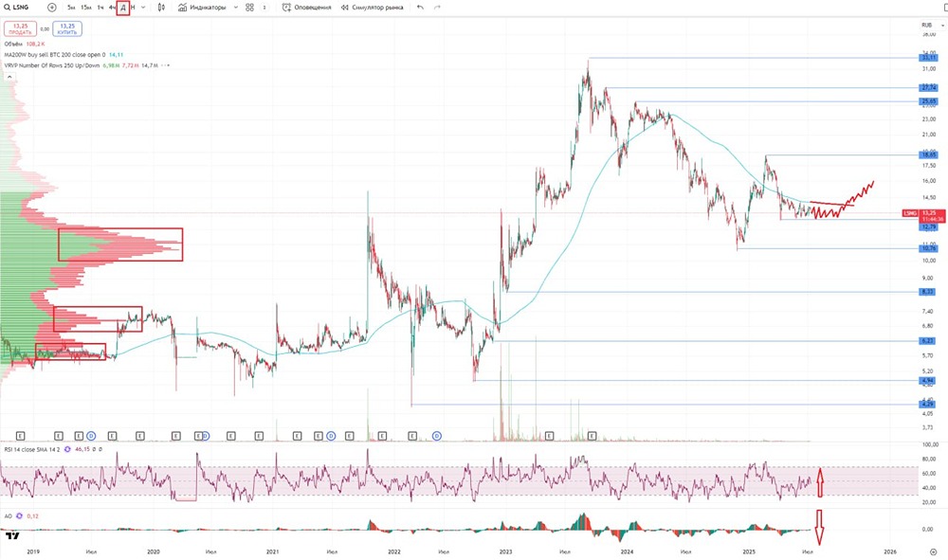This screenshot has width=948, height=560.
Task: Open the Индикаторы indicators dialog
Action: [x=202, y=8]
